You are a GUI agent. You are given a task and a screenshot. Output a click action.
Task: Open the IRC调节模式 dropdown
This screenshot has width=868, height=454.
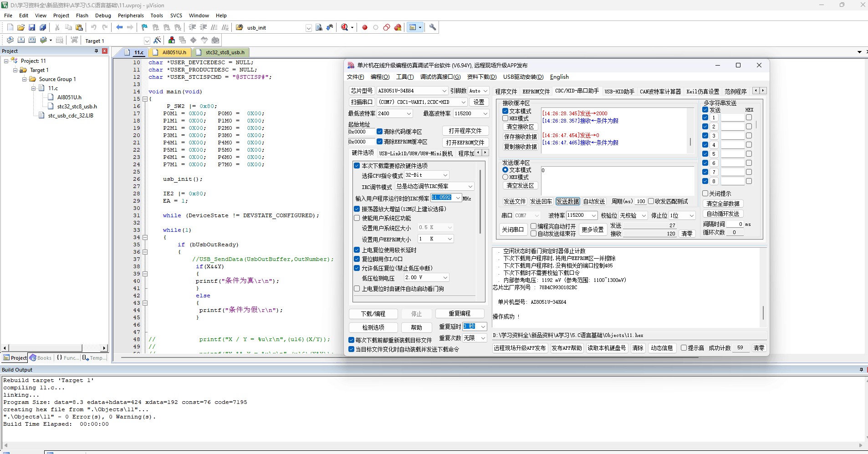(x=470, y=187)
